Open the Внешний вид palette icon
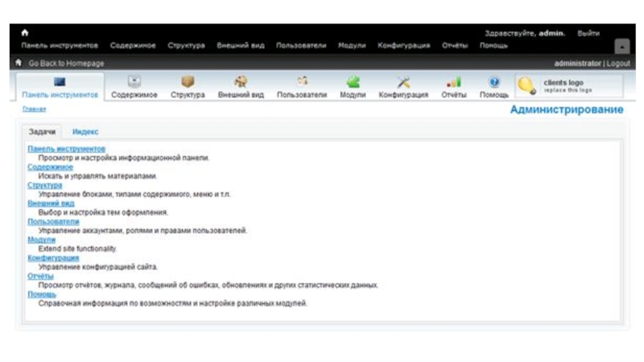This screenshot has width=644, height=362. pos(240,82)
